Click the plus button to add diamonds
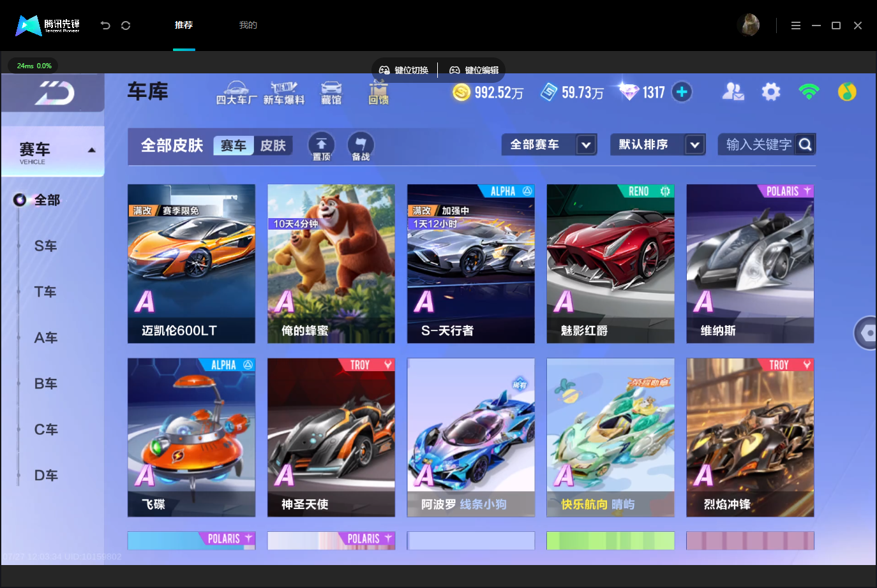 pyautogui.click(x=682, y=92)
